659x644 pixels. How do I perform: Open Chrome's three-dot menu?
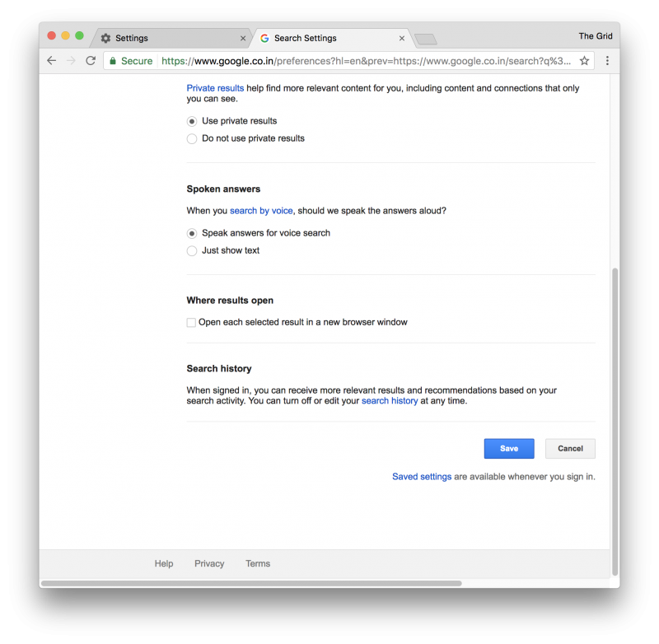(607, 61)
